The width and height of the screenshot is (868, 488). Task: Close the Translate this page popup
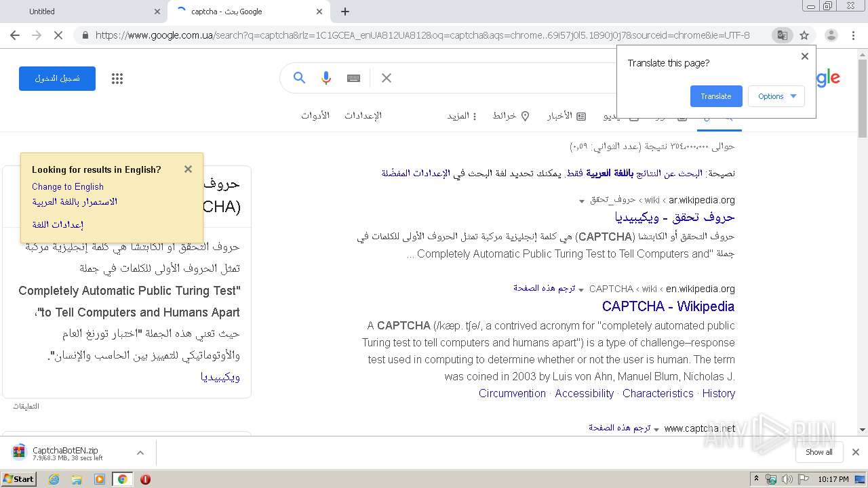(805, 56)
